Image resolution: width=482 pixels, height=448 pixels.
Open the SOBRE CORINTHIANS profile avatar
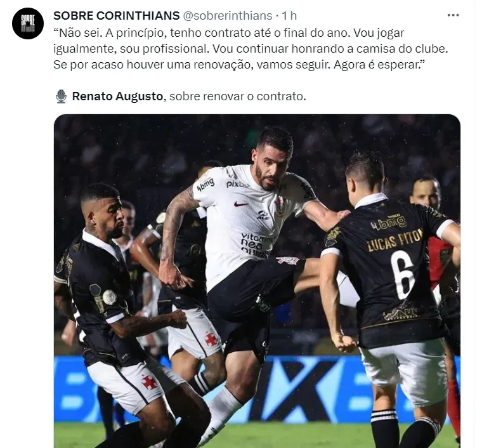pyautogui.click(x=28, y=23)
